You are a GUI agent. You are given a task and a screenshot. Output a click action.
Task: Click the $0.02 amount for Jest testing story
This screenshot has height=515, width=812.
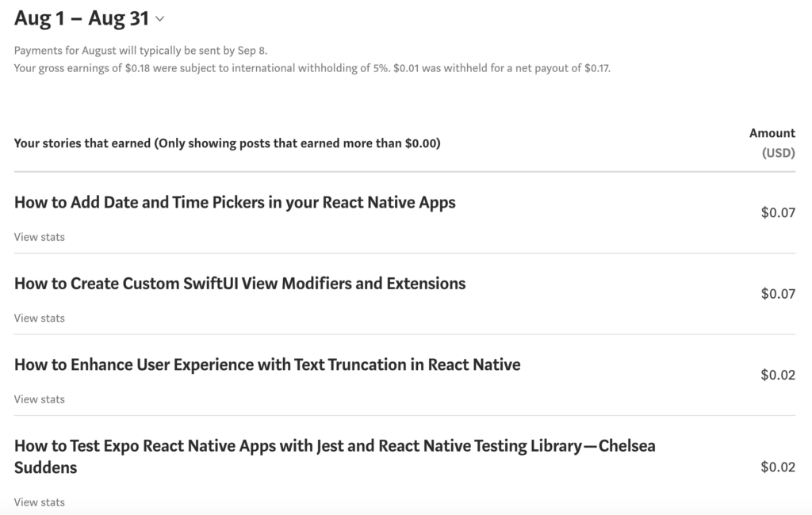point(778,467)
